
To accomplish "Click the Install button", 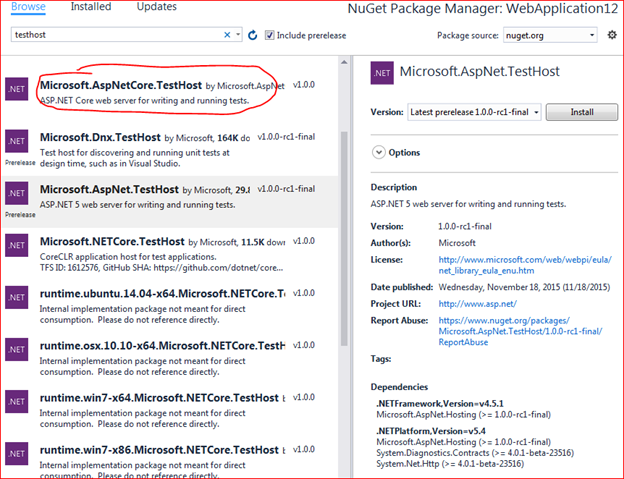I will click(x=581, y=112).
